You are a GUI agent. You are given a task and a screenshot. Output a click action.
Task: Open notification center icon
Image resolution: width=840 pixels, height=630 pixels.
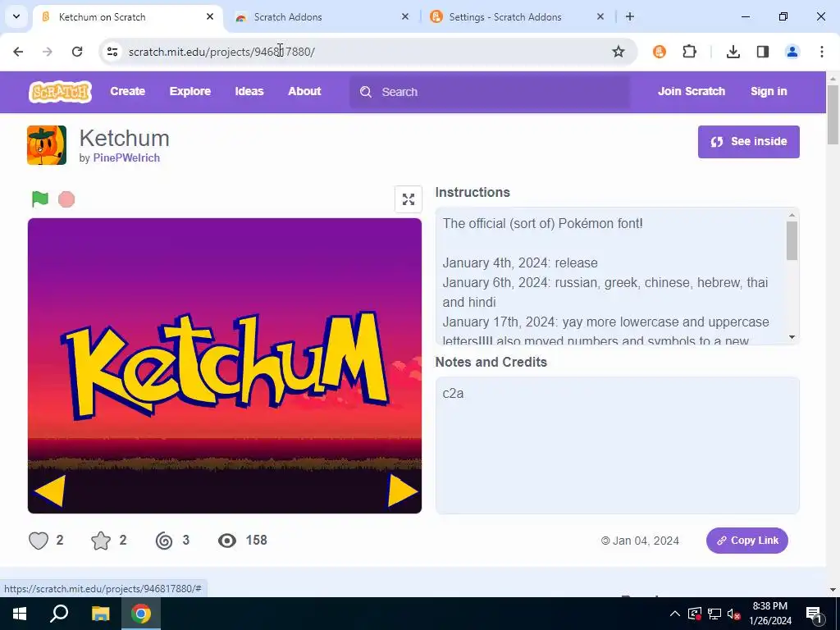(815, 614)
